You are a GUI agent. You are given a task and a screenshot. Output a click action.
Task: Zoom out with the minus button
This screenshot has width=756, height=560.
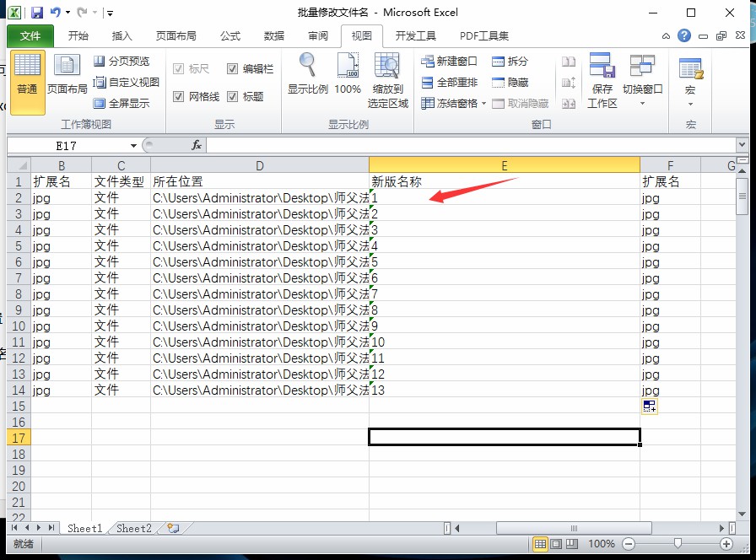(629, 544)
